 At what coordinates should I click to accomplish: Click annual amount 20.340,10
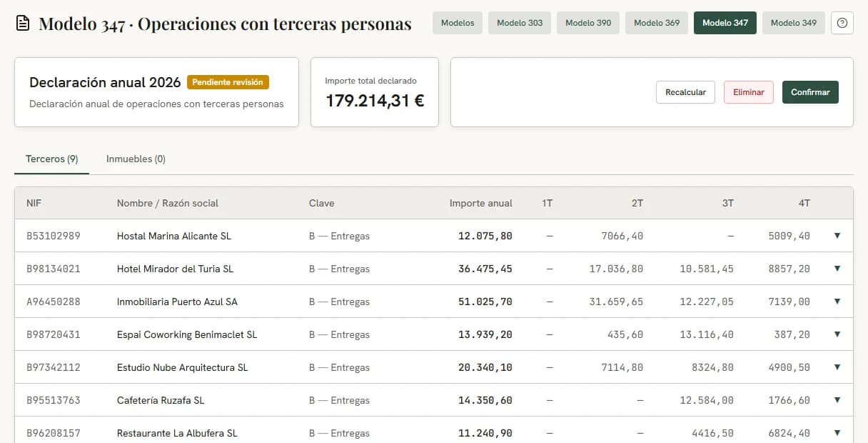coord(485,367)
